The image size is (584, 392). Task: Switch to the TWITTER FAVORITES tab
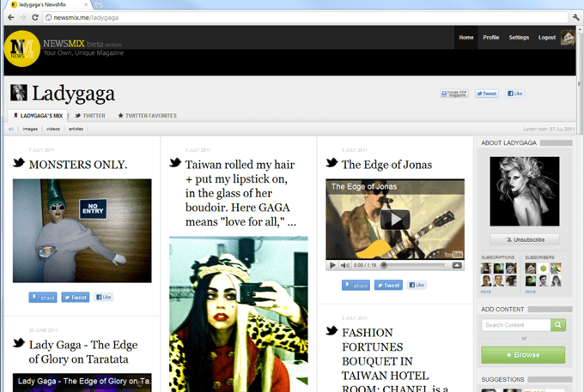[147, 116]
